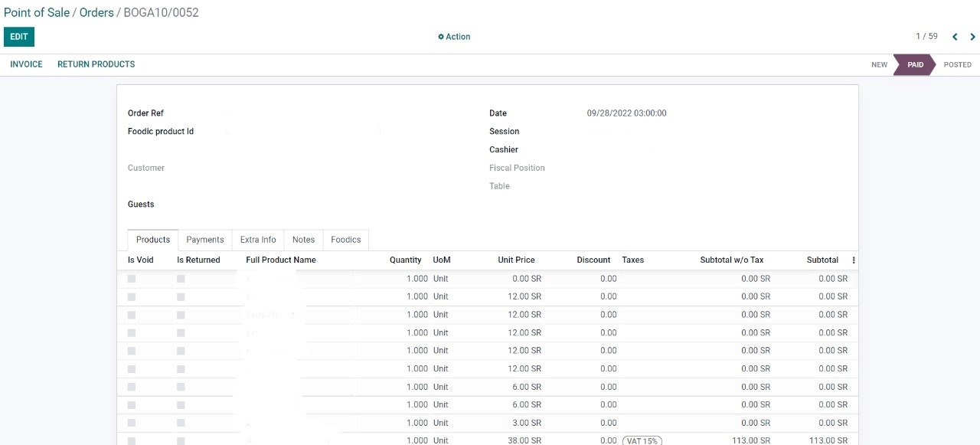Open the Foodics tab
The height and width of the screenshot is (445, 980).
pos(346,240)
